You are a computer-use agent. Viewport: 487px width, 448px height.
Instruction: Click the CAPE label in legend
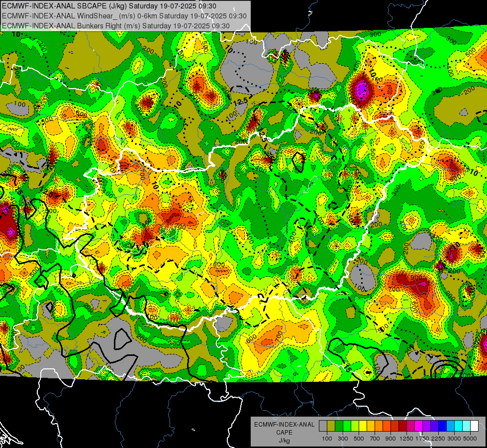click(284, 433)
